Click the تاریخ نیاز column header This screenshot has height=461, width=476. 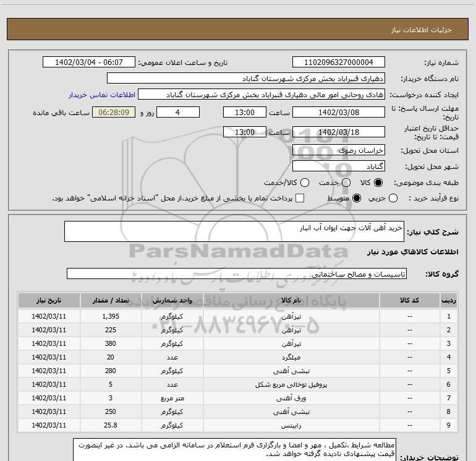click(49, 300)
